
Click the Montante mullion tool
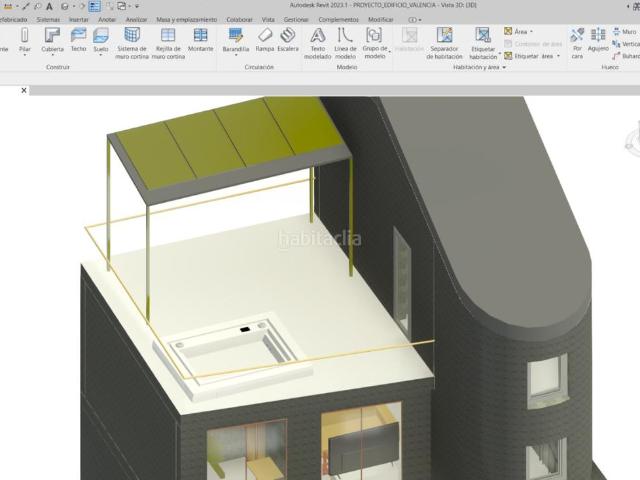tap(201, 40)
